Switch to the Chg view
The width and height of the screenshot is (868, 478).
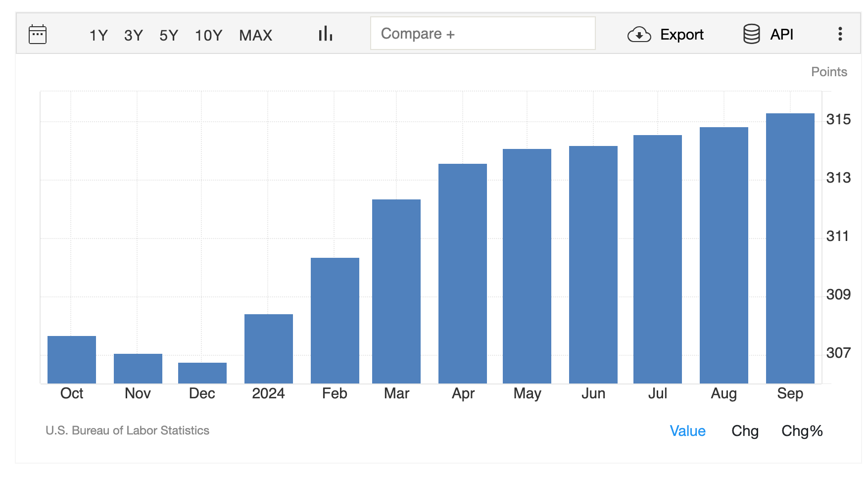point(745,430)
